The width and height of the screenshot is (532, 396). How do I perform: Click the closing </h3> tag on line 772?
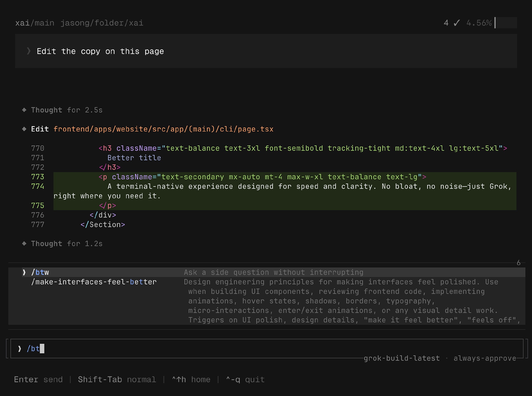point(110,167)
